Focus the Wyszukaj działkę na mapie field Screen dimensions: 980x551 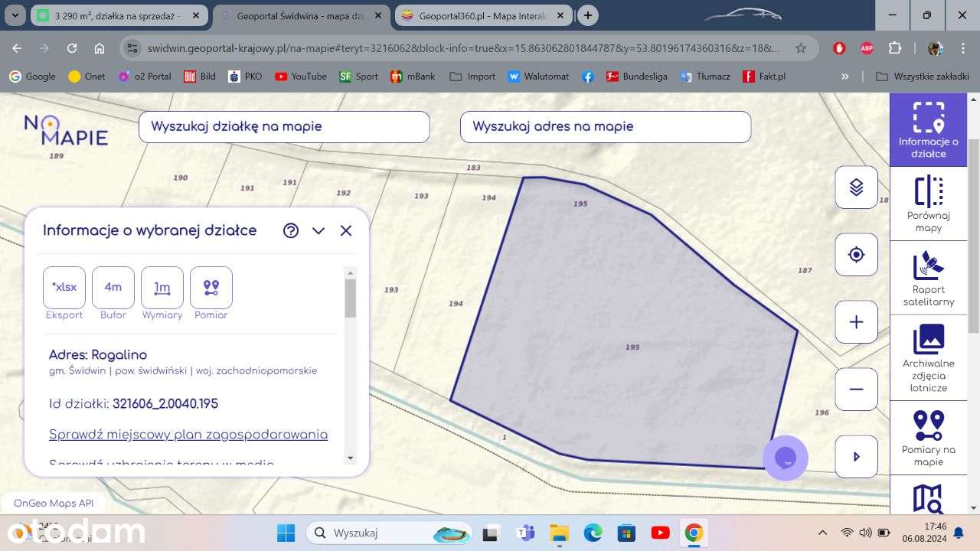tap(284, 126)
